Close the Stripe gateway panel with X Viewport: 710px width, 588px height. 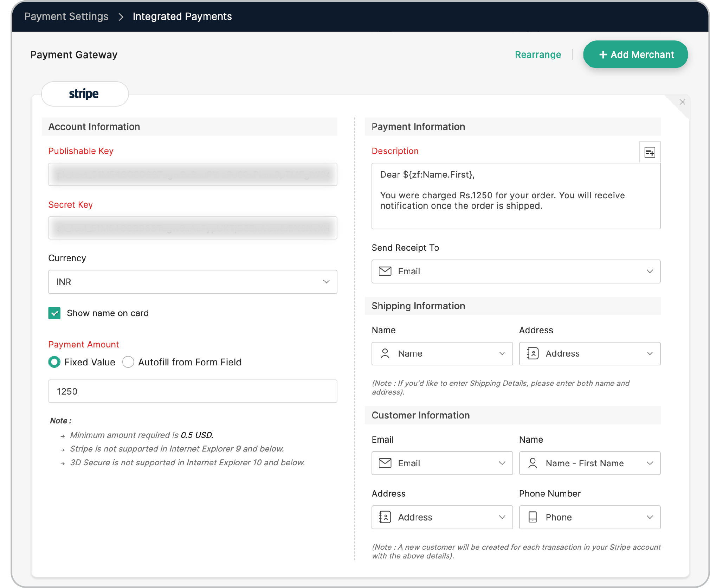point(682,102)
